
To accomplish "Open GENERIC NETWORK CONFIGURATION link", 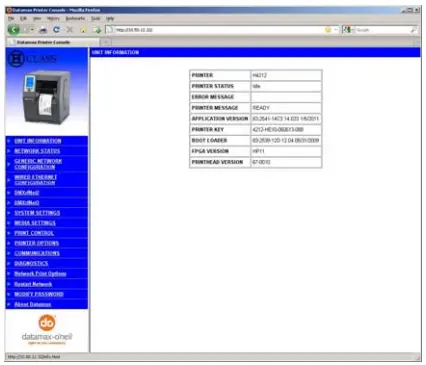I will [38, 164].
